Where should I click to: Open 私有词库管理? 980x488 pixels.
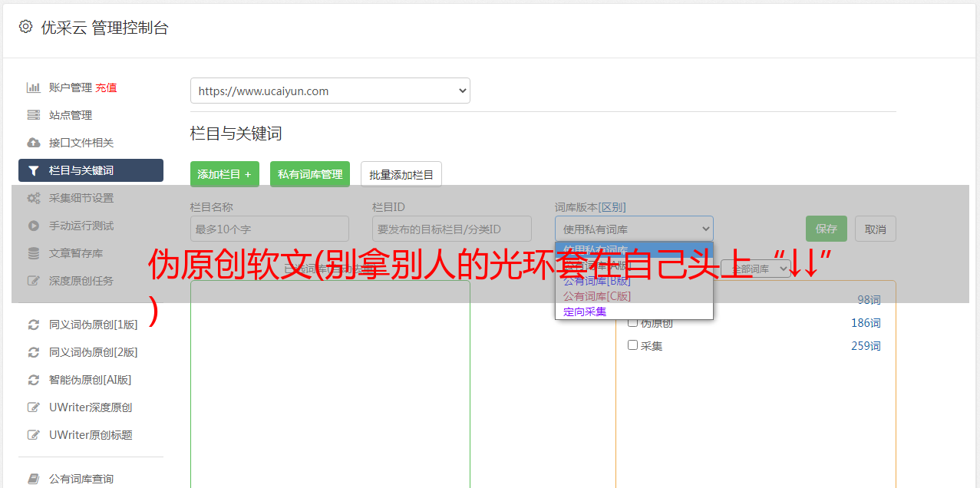pyautogui.click(x=310, y=174)
